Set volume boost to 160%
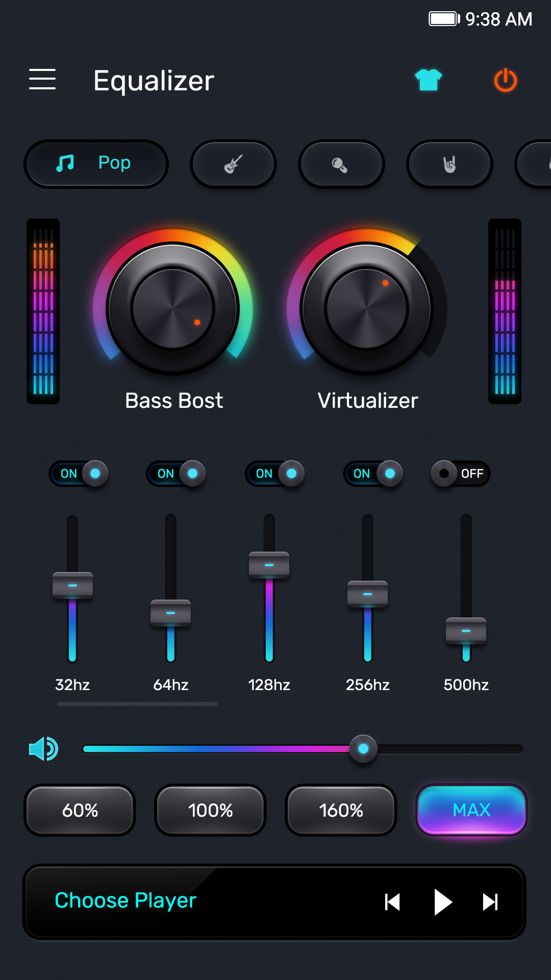Screen dimensions: 551x980 (x=341, y=810)
